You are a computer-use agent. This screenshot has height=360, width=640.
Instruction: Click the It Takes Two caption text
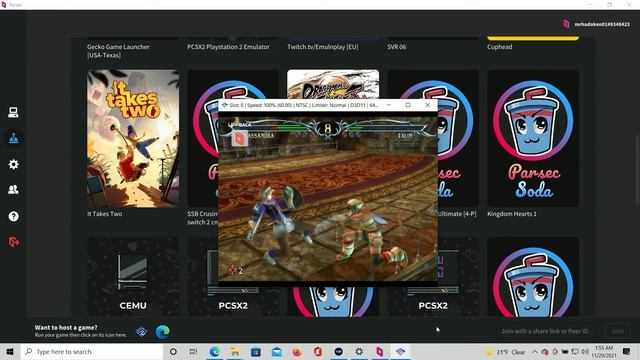pyautogui.click(x=104, y=214)
